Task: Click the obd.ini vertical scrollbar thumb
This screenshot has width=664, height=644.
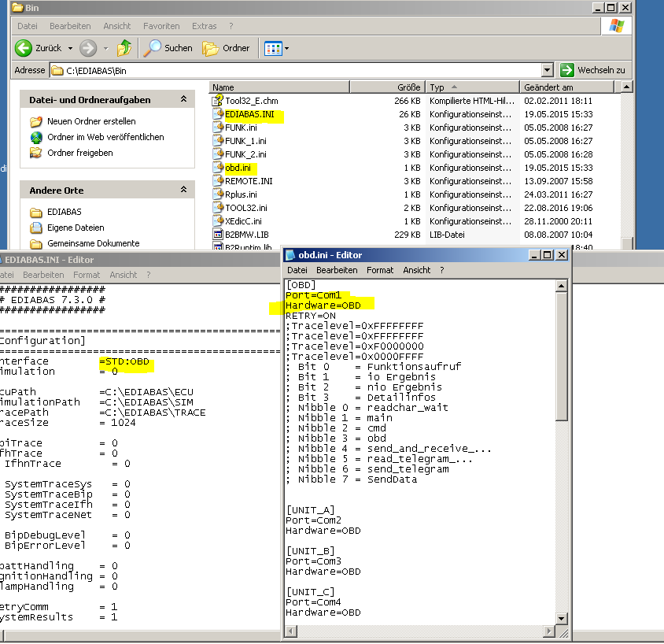Action: click(561, 356)
